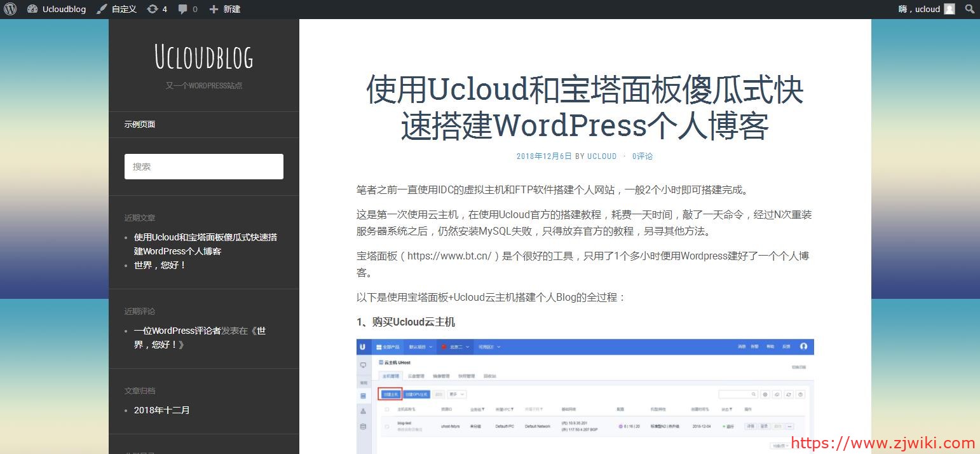Open 示例页面 in the sidebar menu
980x454 pixels.
click(140, 125)
